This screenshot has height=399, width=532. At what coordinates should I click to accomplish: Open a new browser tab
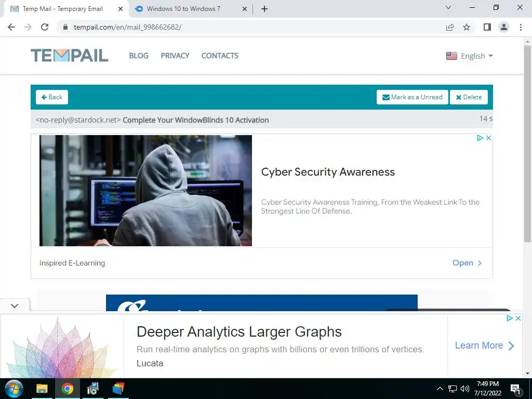click(264, 9)
